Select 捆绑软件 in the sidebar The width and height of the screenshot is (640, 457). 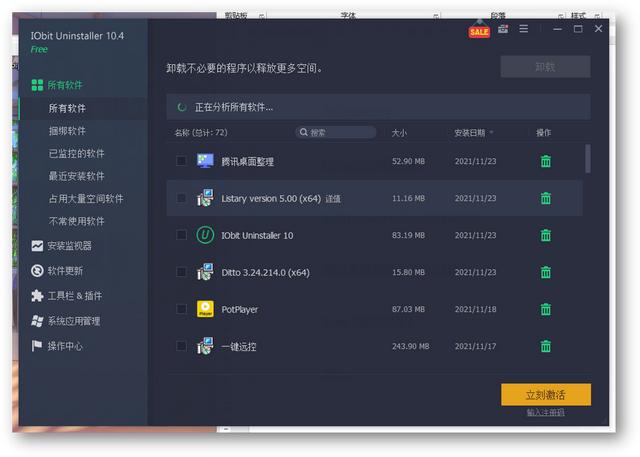tap(67, 131)
